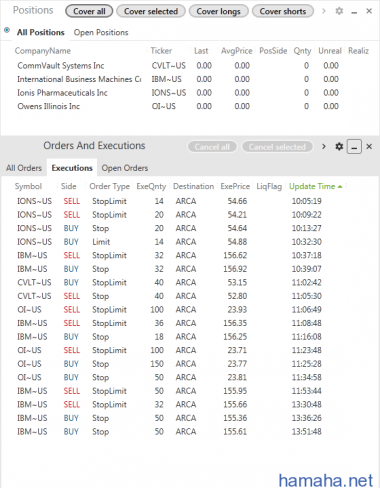This screenshot has width=380, height=488.
Task: Open Positions panel settings gear
Action: (x=339, y=11)
